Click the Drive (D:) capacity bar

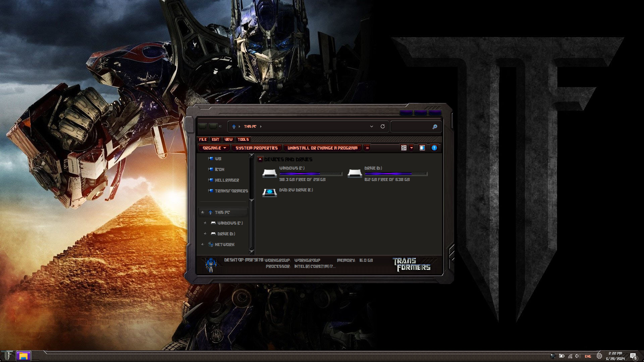click(396, 174)
